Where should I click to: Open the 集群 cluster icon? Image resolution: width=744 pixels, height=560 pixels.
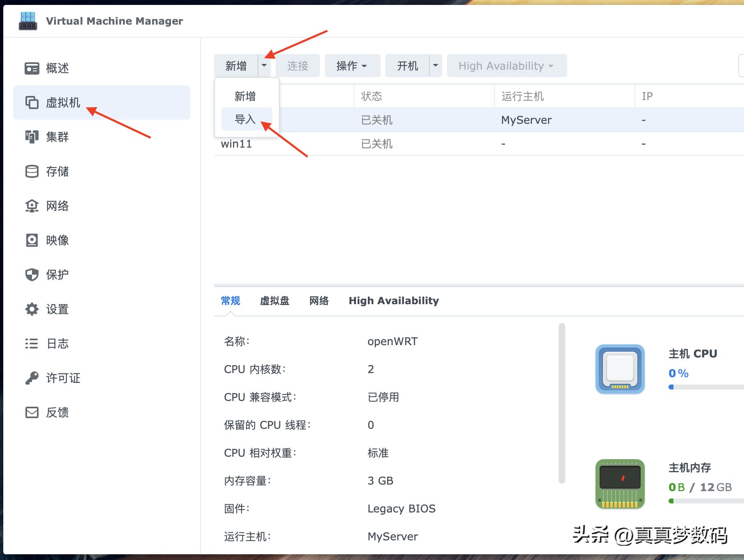click(32, 137)
